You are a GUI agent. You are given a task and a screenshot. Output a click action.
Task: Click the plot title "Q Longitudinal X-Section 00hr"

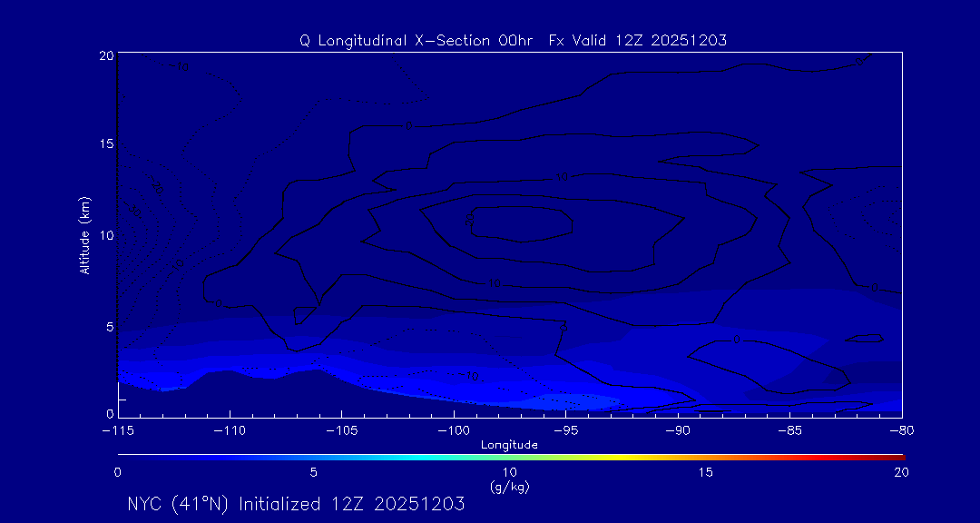tap(416, 41)
